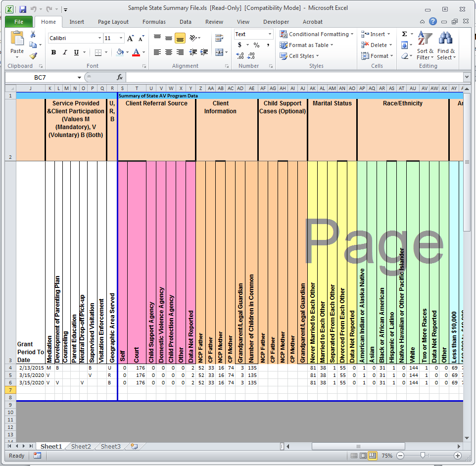Toggle Underline formatting
This screenshot has height=466, width=476.
coord(76,52)
